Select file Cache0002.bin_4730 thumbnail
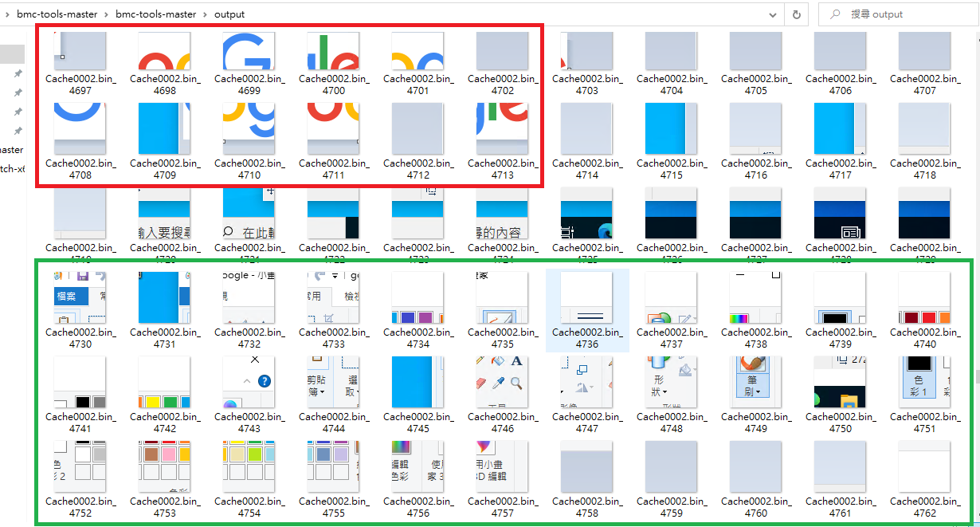The width and height of the screenshot is (980, 527). (80, 297)
